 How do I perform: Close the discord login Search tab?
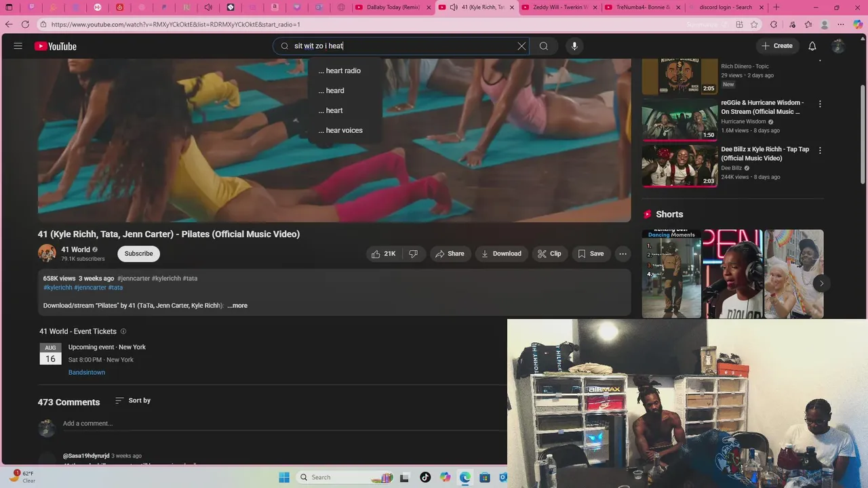click(x=762, y=7)
